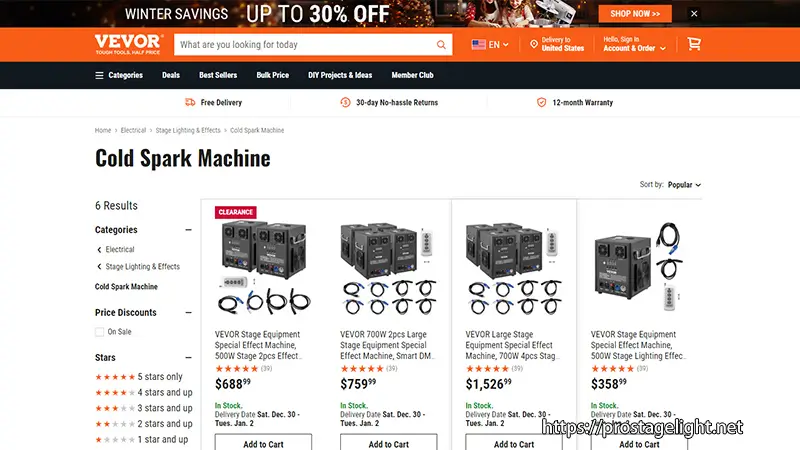Click the 12-month Warranty shield icon
The image size is (800, 450).
541,103
